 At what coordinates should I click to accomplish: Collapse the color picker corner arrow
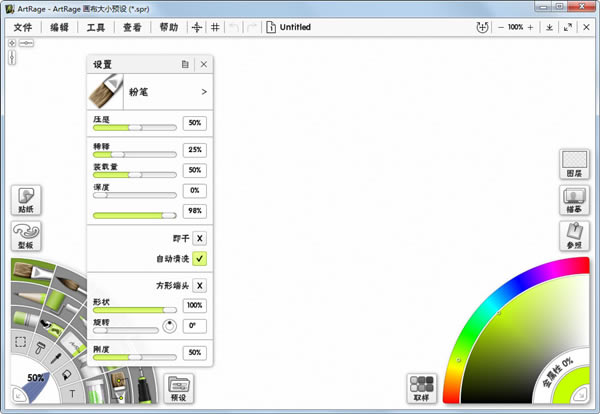click(x=580, y=394)
